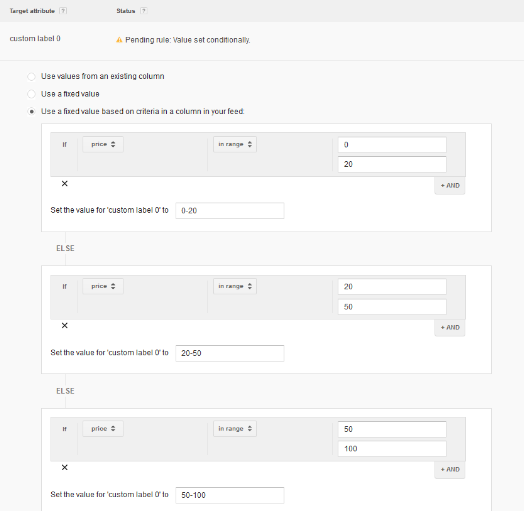Image resolution: width=524 pixels, height=513 pixels.
Task: Click the help icon beside Target attribute
Action: (63, 11)
